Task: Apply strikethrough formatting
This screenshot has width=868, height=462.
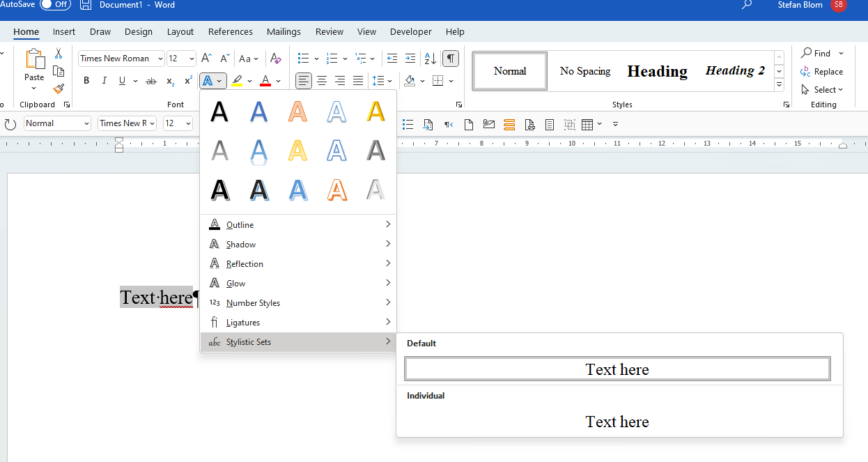Action: (151, 81)
